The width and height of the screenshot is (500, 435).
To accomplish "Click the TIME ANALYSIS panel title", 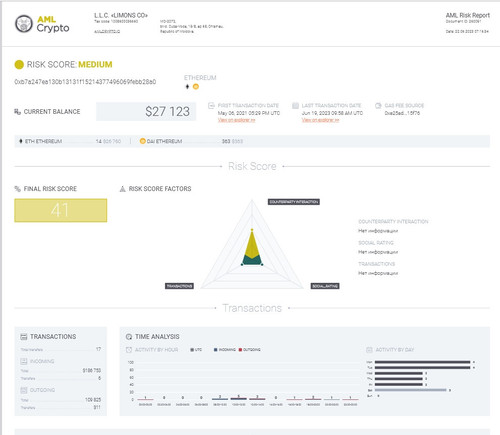I will pos(157,337).
